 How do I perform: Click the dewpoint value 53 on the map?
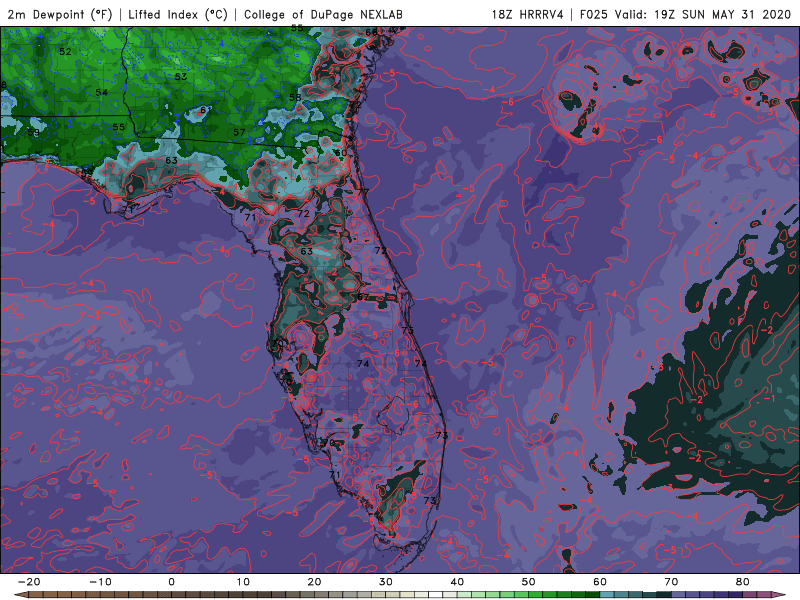pyautogui.click(x=181, y=77)
